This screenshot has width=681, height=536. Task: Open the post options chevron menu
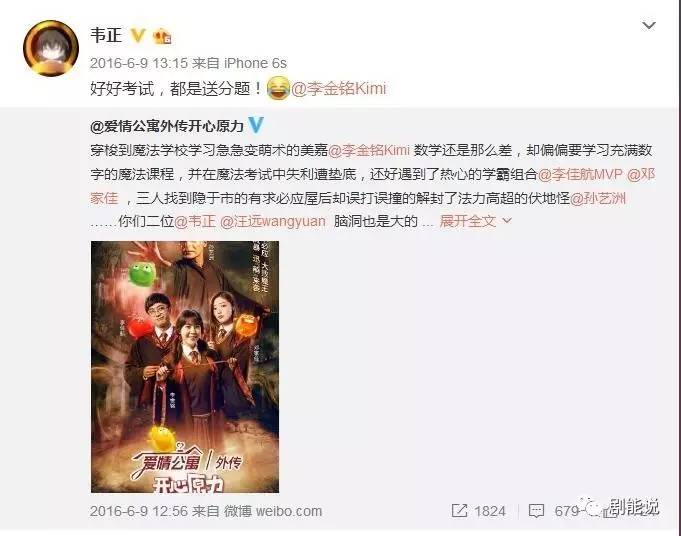[x=648, y=25]
